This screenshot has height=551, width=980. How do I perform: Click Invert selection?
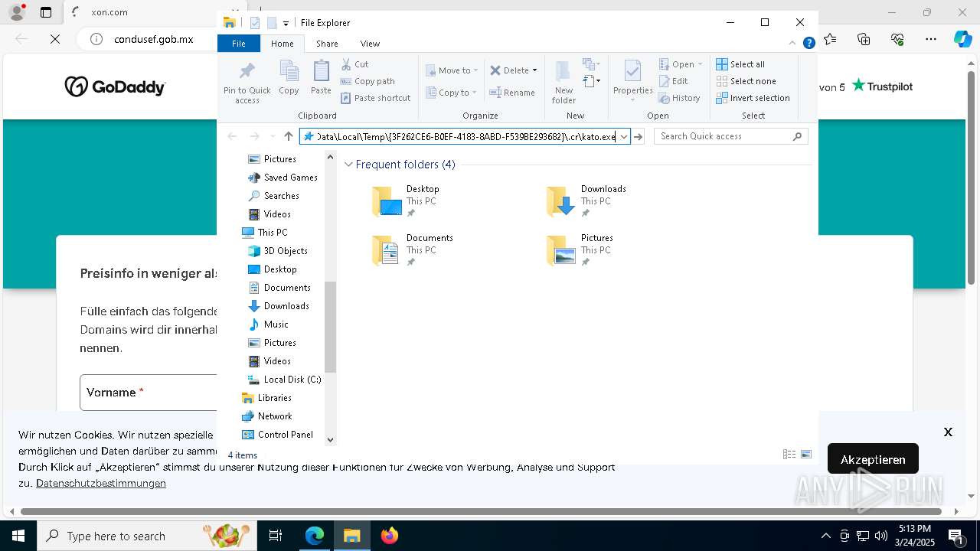point(753,98)
